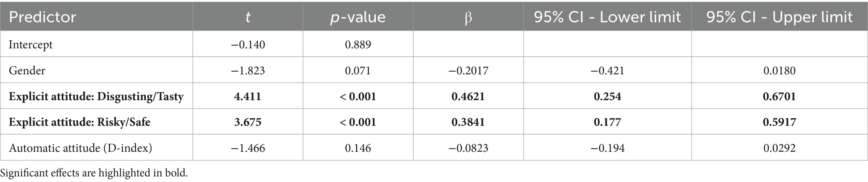Click the significant effects footnote text
Screen dimensions: 868x182
click(x=94, y=173)
